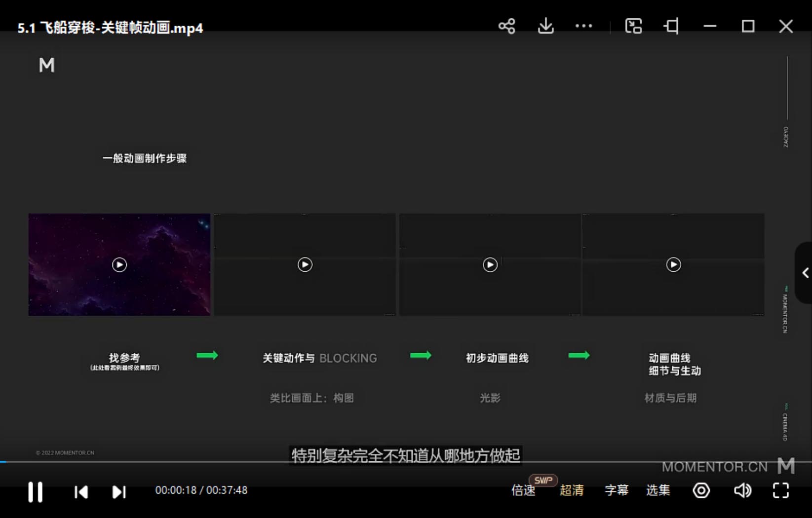Click the 材质与后期 text
The height and width of the screenshot is (518, 812).
(x=670, y=398)
